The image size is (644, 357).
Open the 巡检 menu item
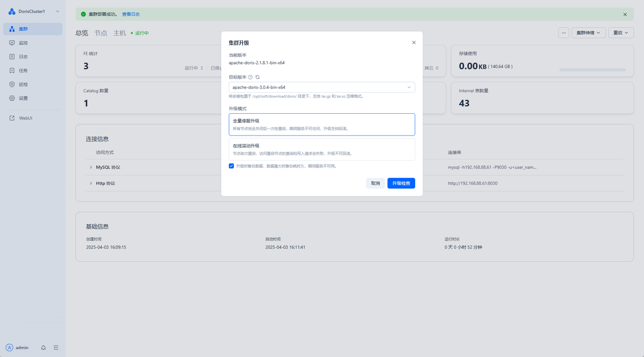tap(33, 84)
